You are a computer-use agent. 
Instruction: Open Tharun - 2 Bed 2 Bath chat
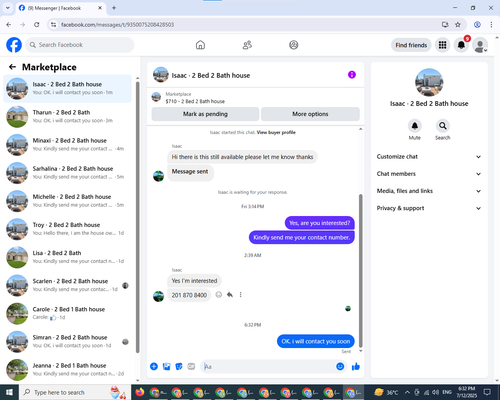[x=67, y=117]
